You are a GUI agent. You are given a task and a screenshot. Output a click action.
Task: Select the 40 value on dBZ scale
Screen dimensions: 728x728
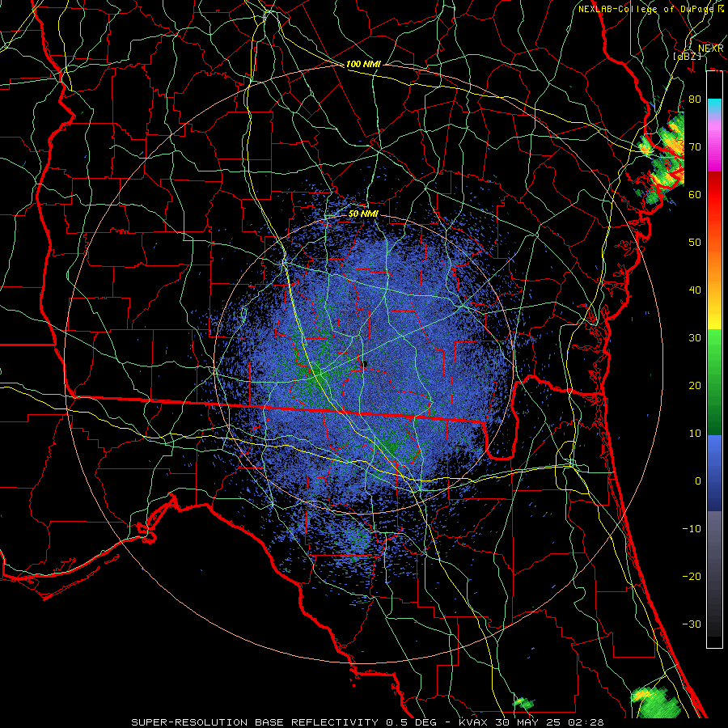pos(695,290)
